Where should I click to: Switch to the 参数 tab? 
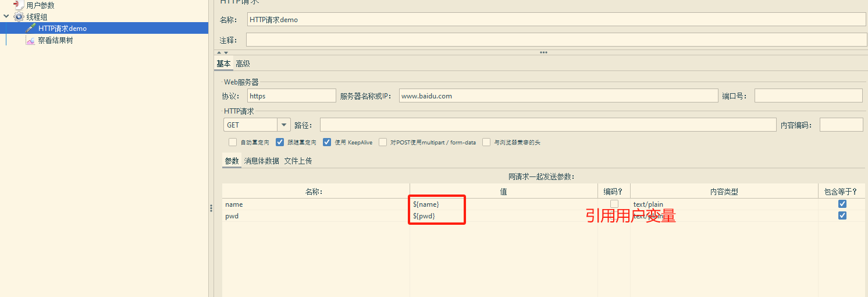coord(232,161)
